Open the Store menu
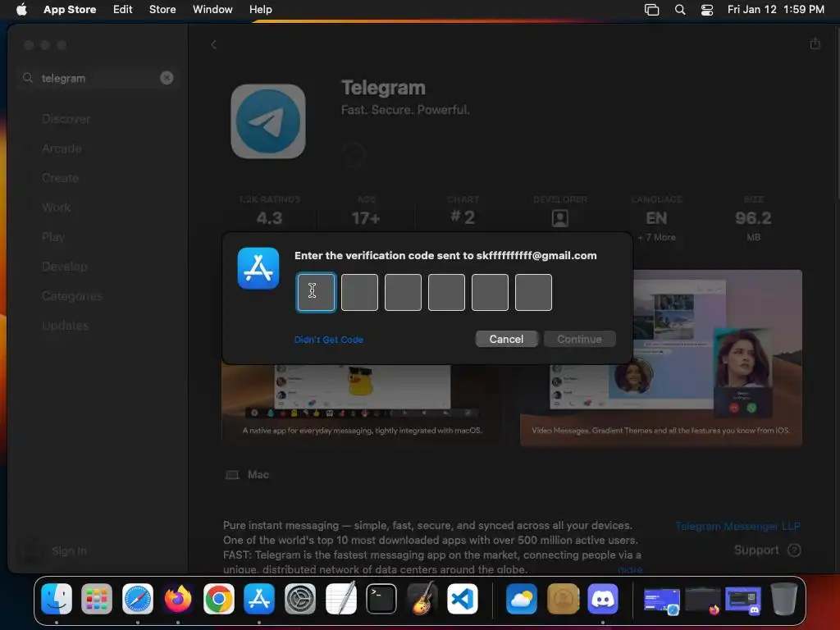Viewport: 840px width, 630px height. coord(162,9)
